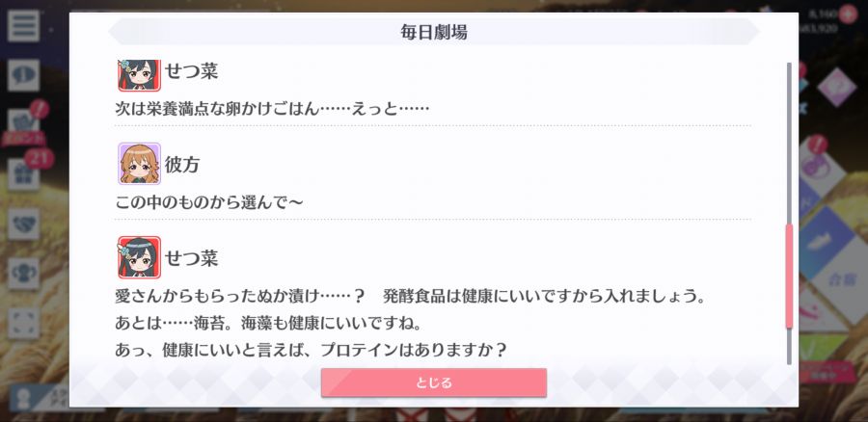Open the present box with 21 badge
The height and width of the screenshot is (422, 868).
[x=23, y=174]
